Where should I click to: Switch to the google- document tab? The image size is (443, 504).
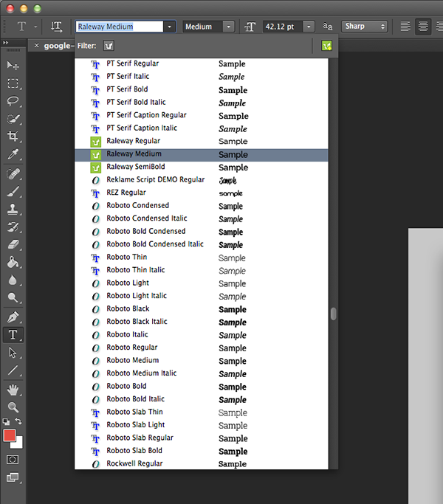click(x=59, y=46)
